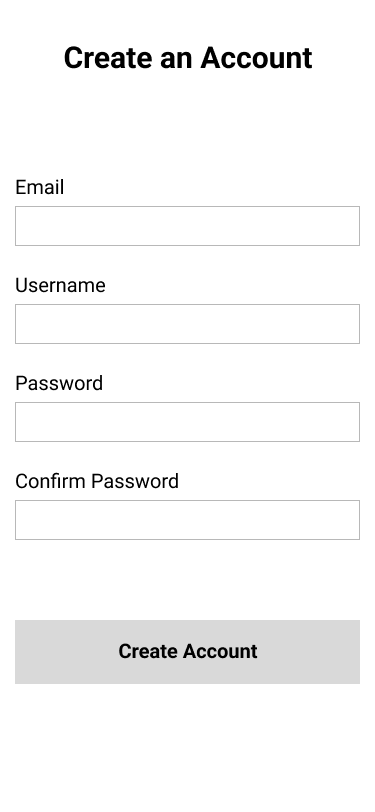375x812 pixels.
Task: Place cursor in the box under Email
Action: click(187, 226)
